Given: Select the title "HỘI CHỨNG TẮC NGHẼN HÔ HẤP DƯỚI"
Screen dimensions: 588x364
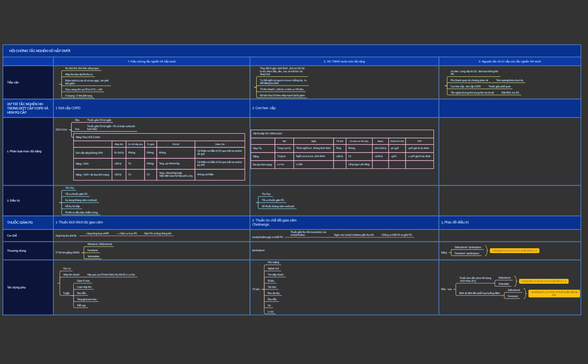Looking at the screenshot, I should [x=40, y=51].
